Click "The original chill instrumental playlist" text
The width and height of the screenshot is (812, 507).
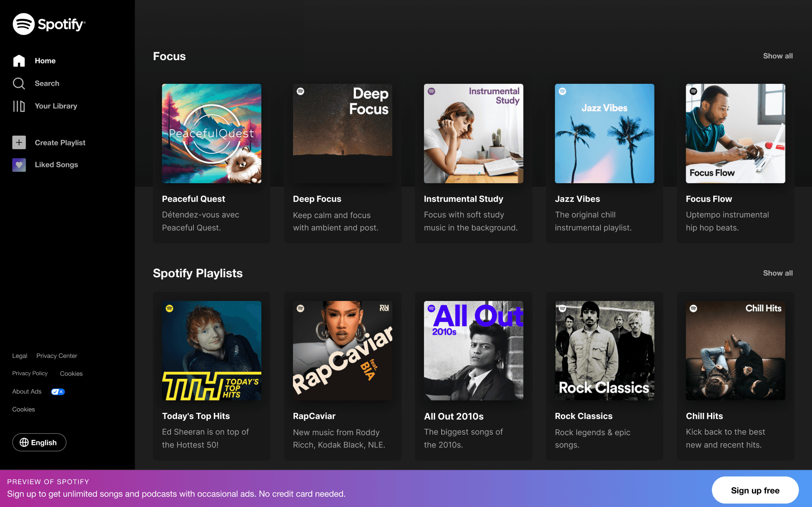click(593, 221)
